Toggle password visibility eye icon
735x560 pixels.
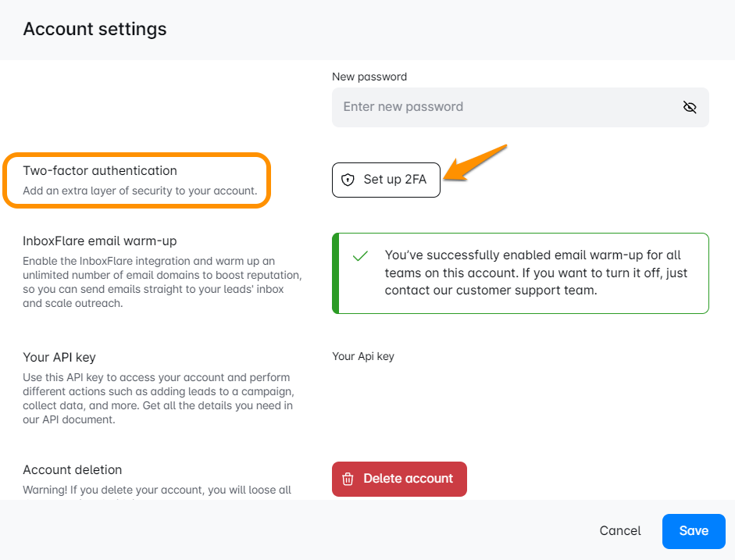689,107
